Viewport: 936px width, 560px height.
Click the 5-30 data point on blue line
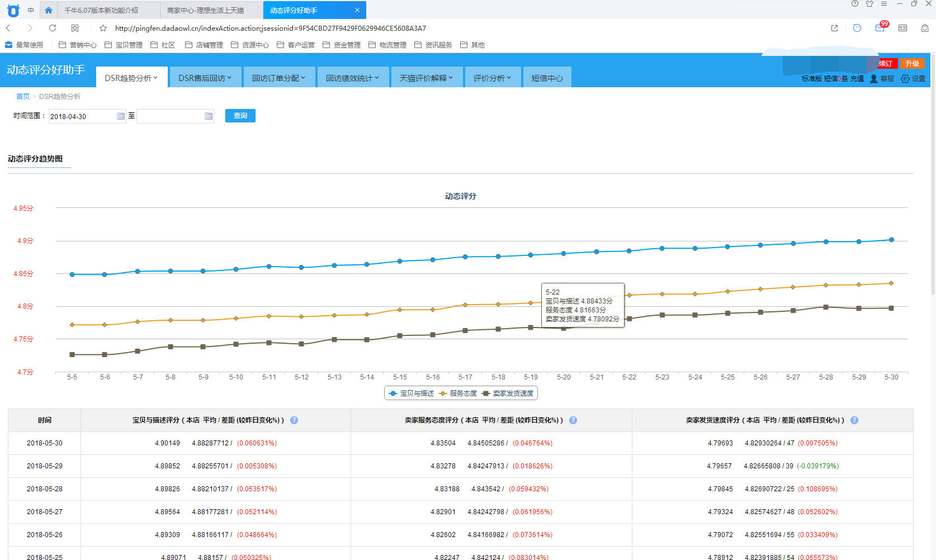tap(891, 240)
